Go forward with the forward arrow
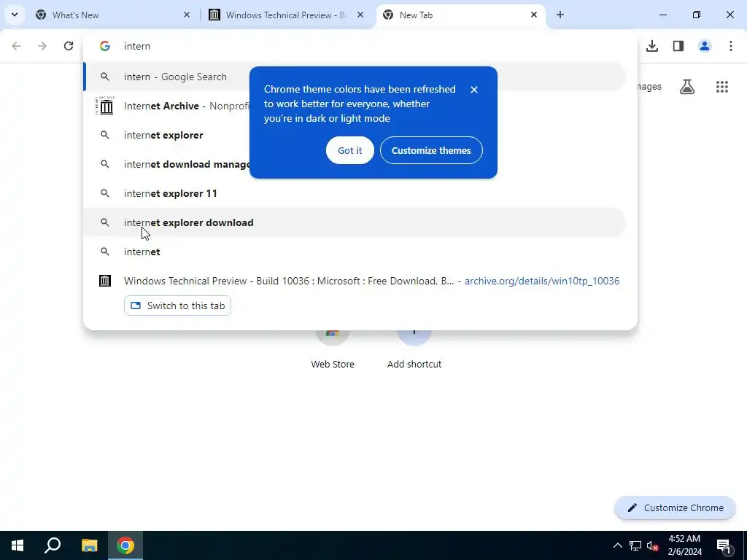The width and height of the screenshot is (747, 560). [x=42, y=46]
